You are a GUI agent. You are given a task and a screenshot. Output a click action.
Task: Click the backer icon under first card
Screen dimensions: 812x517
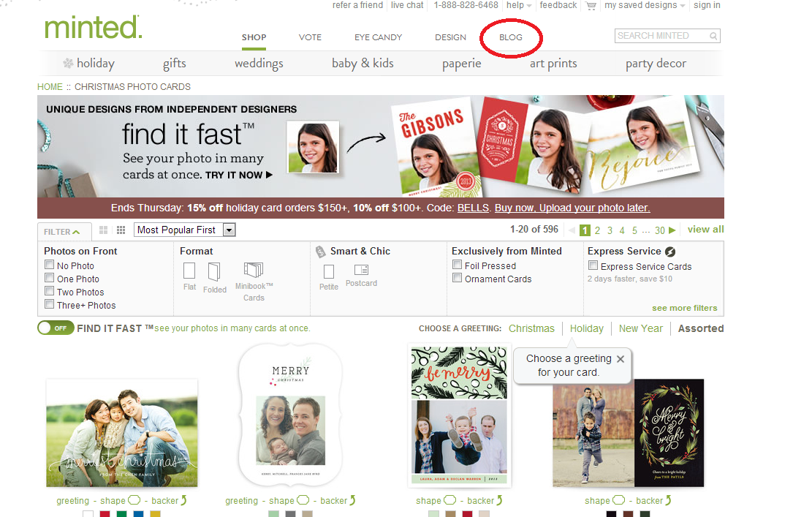[x=183, y=500]
